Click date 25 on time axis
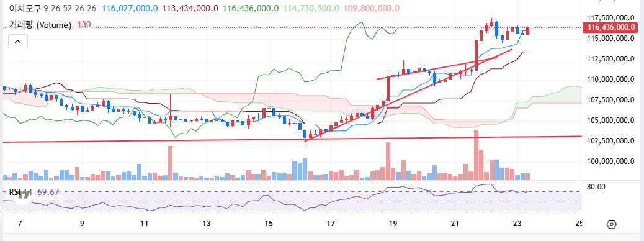The width and height of the screenshot is (644, 241). pyautogui.click(x=579, y=224)
